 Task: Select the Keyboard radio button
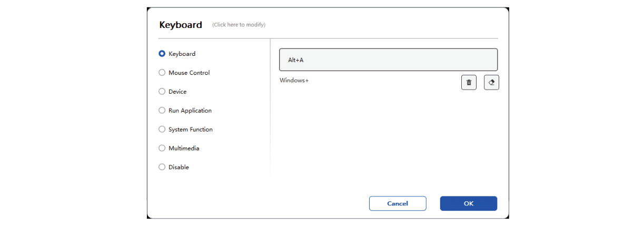click(162, 54)
